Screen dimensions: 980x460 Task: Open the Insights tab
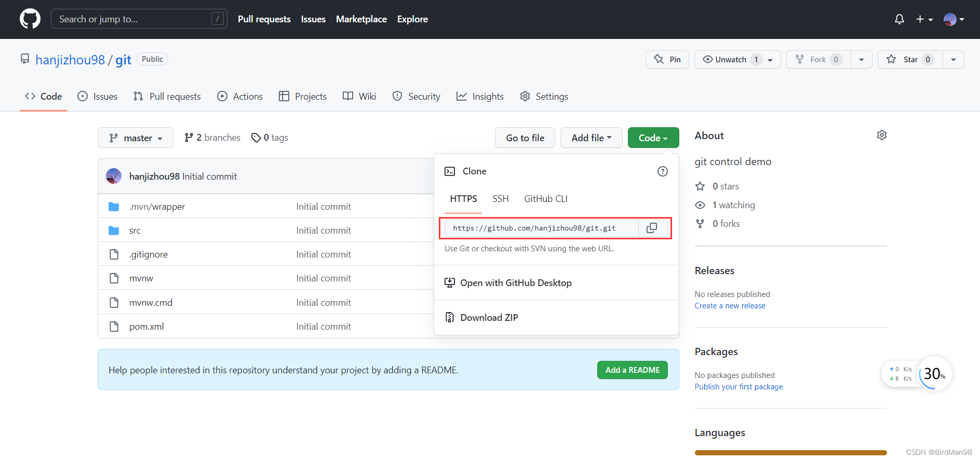480,97
